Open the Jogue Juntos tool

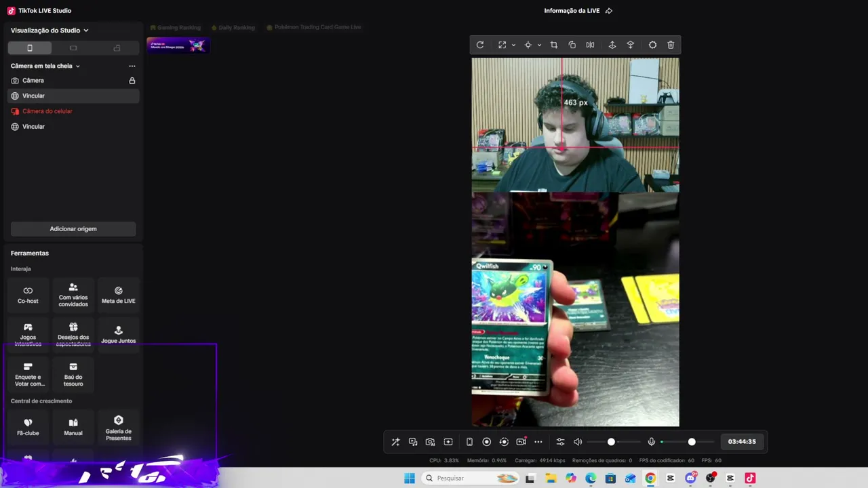(119, 334)
